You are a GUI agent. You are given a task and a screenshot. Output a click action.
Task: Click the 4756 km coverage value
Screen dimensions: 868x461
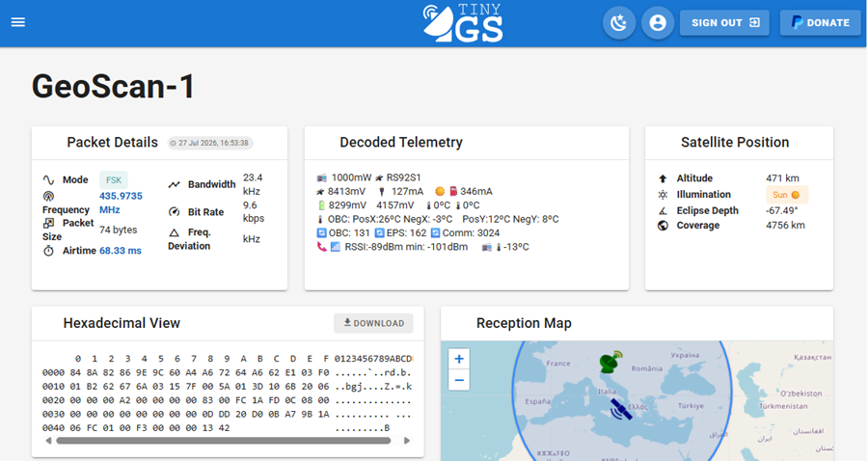point(785,226)
